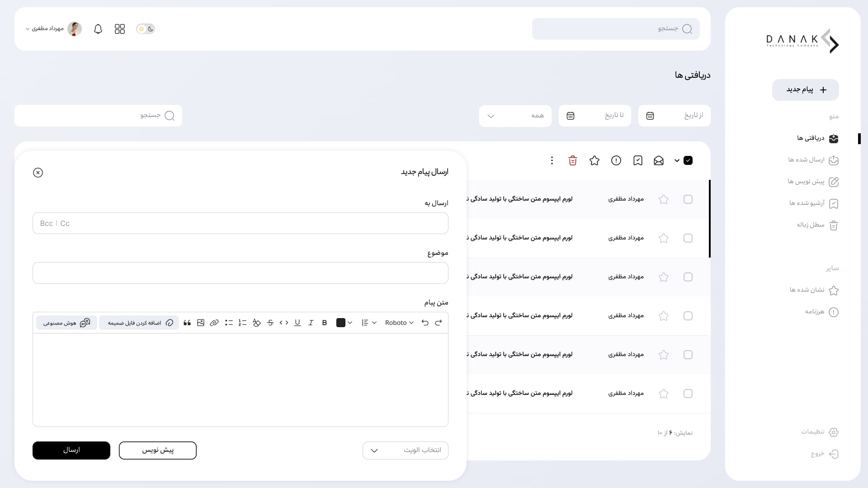This screenshot has height=488, width=868.
Task: Open the Roboto font dropdown
Action: tap(399, 323)
